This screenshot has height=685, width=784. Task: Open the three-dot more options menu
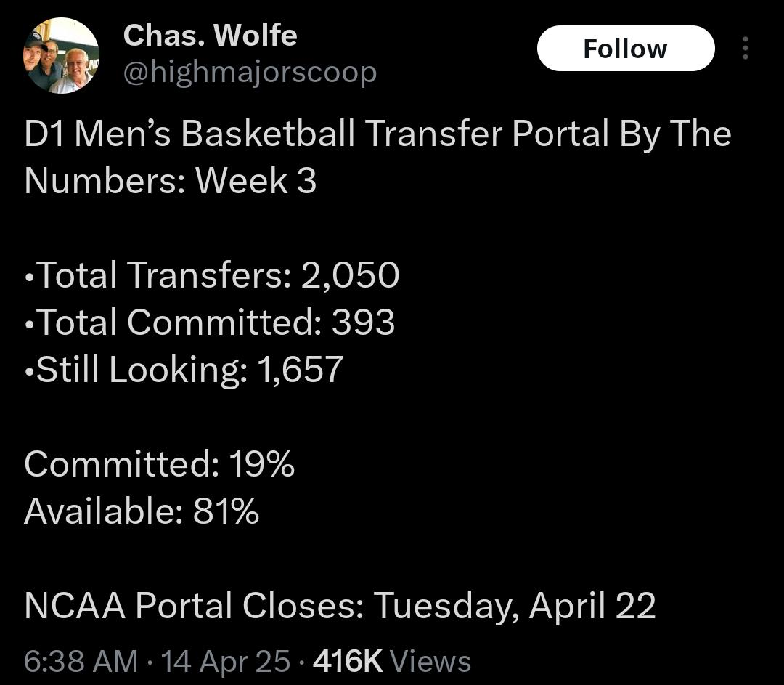point(745,49)
